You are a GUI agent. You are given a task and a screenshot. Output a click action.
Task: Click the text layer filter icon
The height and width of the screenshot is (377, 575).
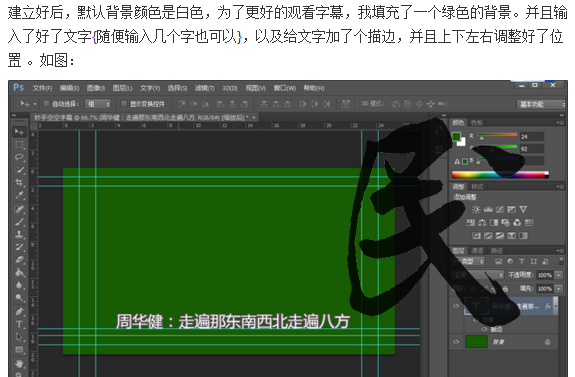[521, 261]
